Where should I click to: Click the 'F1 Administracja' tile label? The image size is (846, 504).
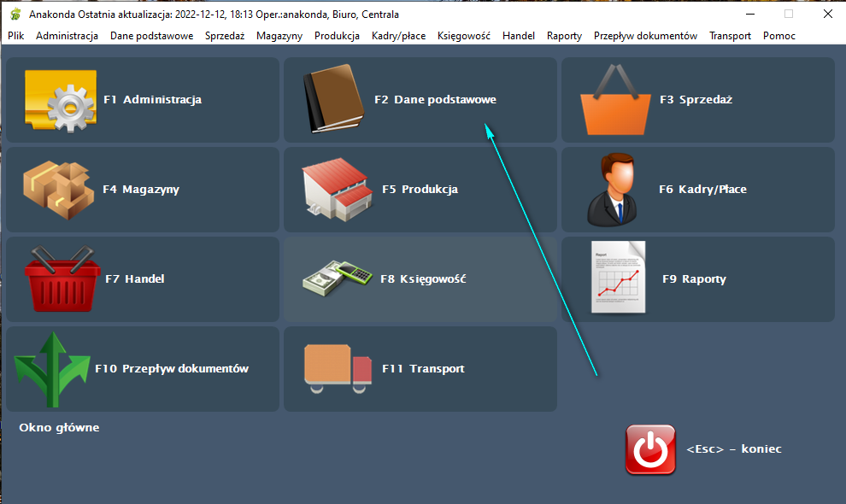(153, 100)
